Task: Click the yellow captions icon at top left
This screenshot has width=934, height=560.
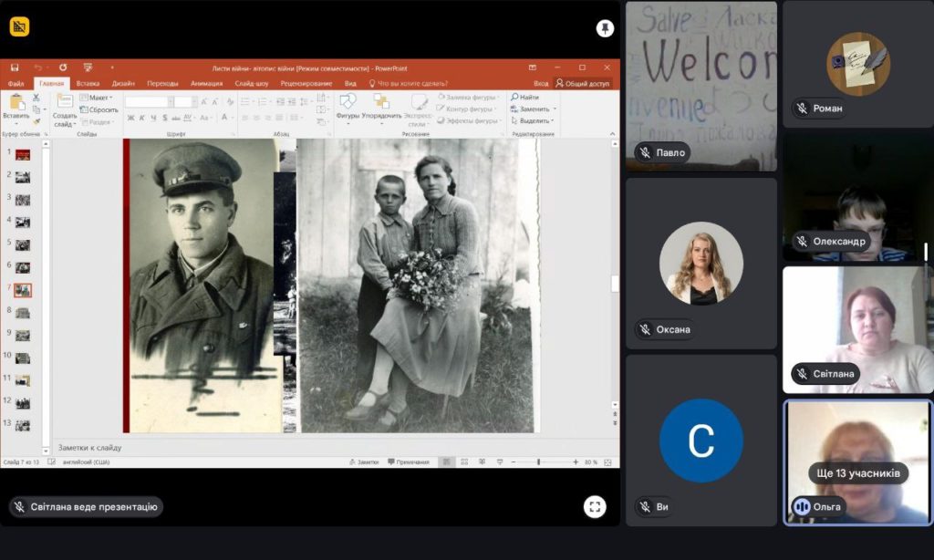Action: pyautogui.click(x=19, y=26)
